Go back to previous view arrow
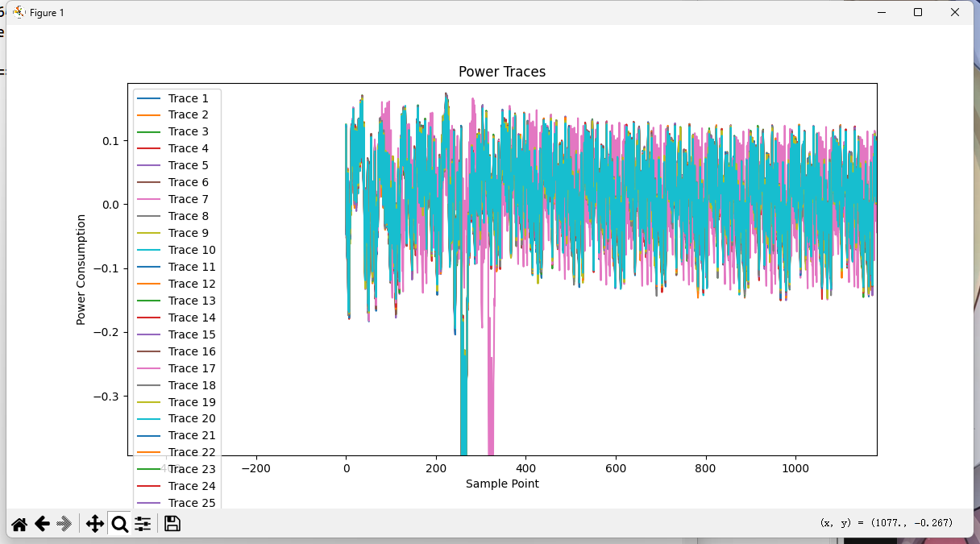This screenshot has height=544, width=980. click(42, 525)
